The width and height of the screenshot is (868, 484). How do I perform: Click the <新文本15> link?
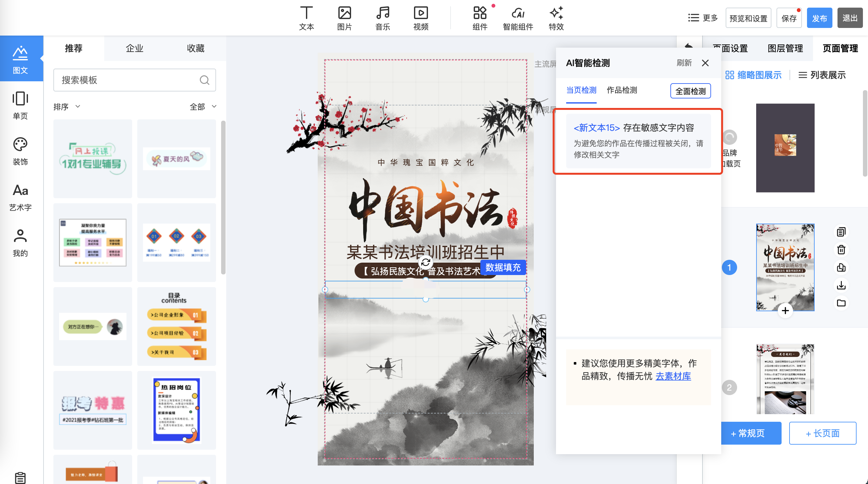(597, 128)
